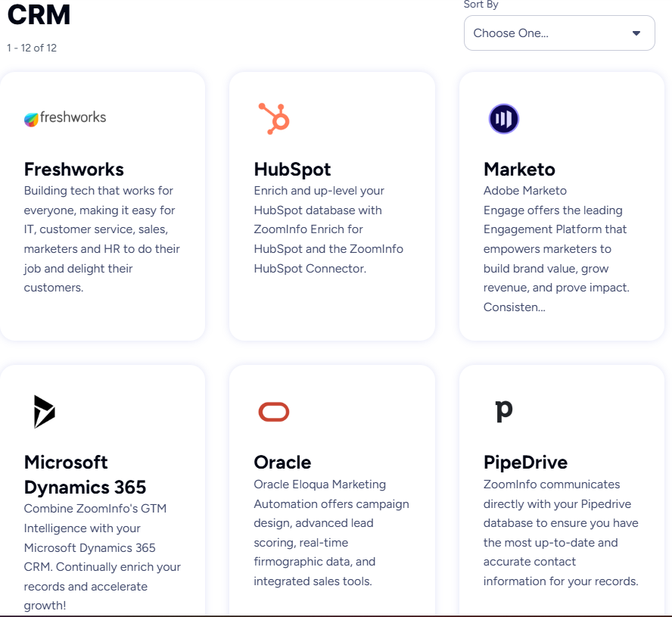This screenshot has height=617, width=672.
Task: Open the Oracle card title
Action: [x=282, y=463]
